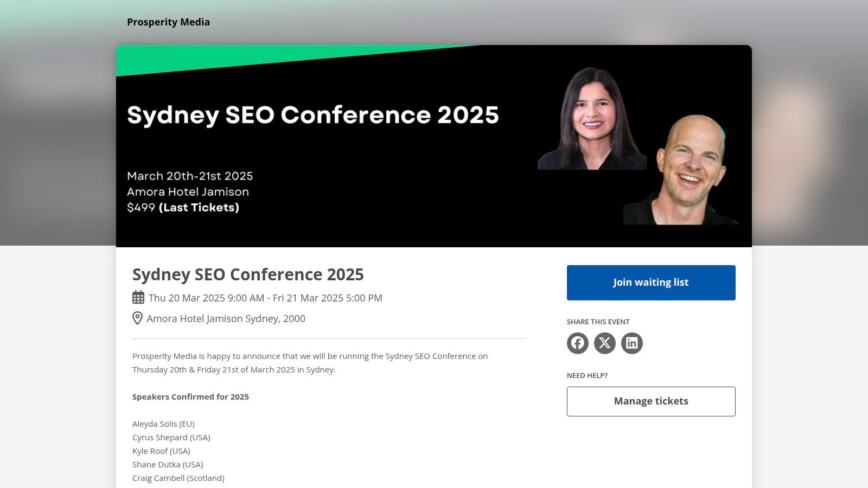Select speaker name Kyle Roof
Image resolution: width=868 pixels, height=488 pixels.
point(161,451)
